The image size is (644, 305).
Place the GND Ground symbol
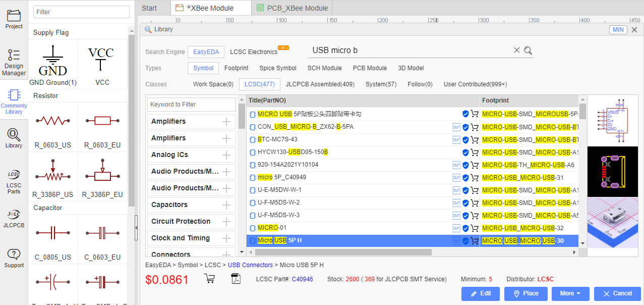[53, 64]
